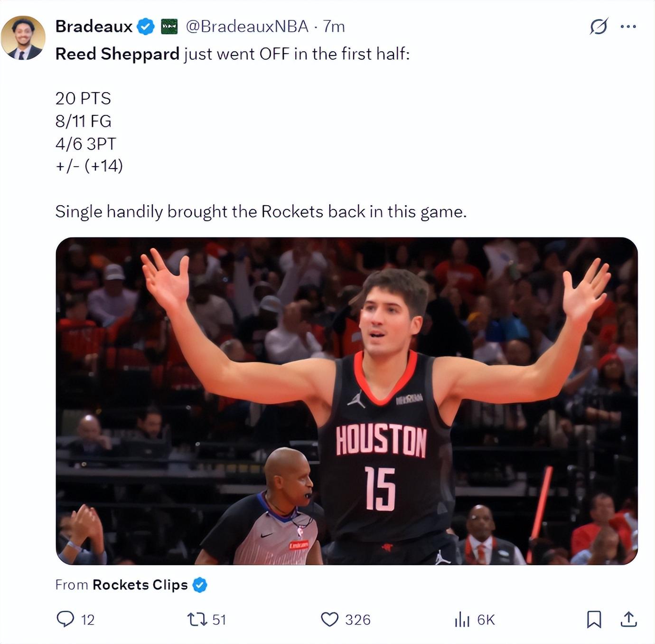Viewport: 655px width, 644px height.
Task: Open the Reed Sheppard celebration video
Action: point(346,401)
